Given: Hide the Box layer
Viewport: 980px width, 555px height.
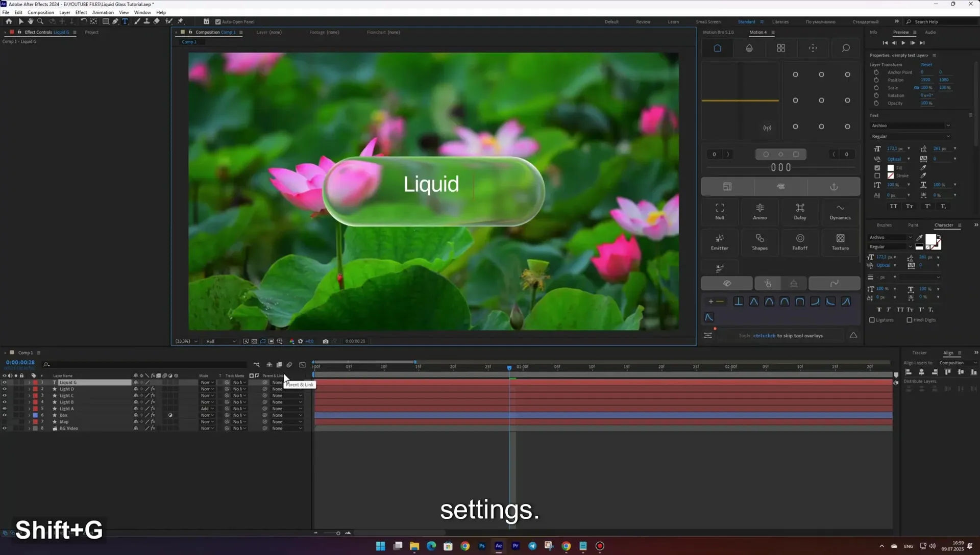Looking at the screenshot, I should tap(5, 415).
